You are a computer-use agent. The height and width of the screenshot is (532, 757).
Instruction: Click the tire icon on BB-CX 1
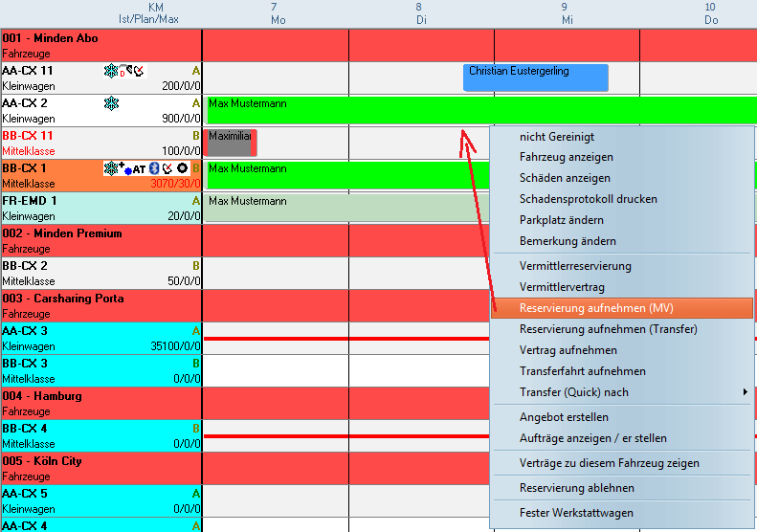click(x=182, y=168)
